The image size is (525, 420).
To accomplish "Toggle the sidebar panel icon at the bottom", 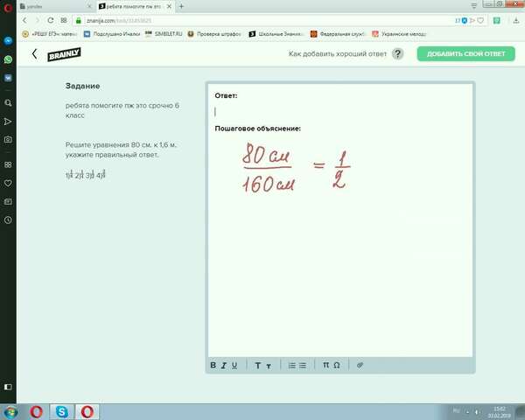I will coord(8,387).
